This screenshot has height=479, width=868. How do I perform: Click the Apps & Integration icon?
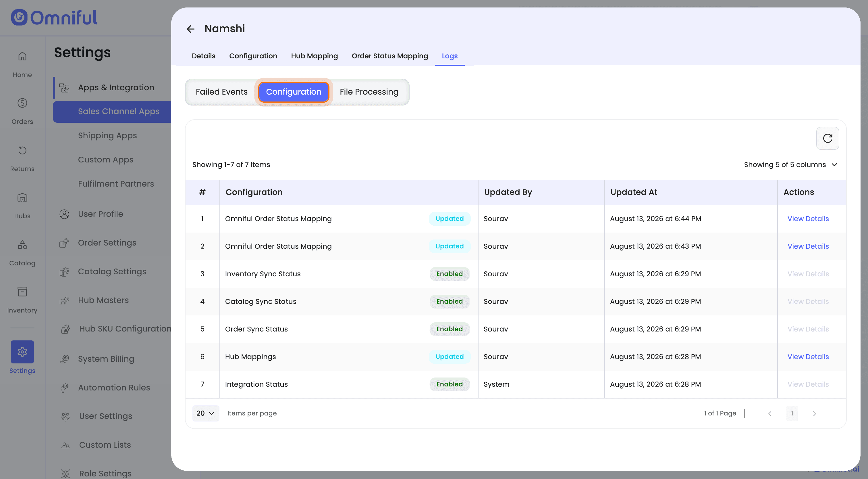[x=64, y=88]
